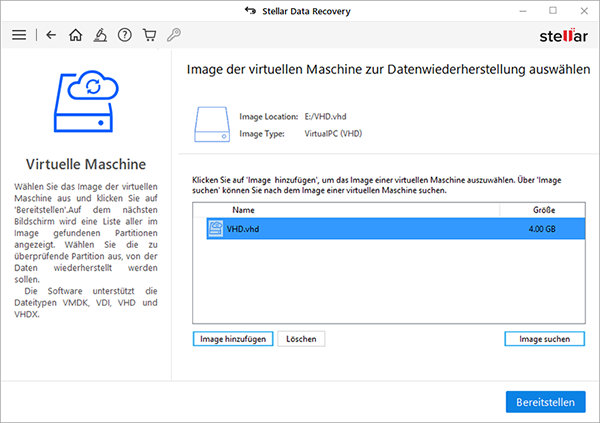Screen dimensions: 600x423
Task: Open the microscope tools icon
Action: [100, 35]
